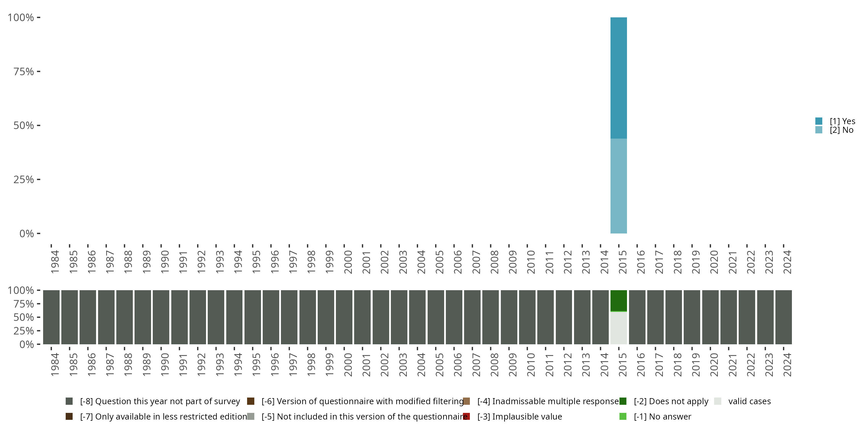The image size is (868, 434).
Task: Click the 2000 gray bar in lower chart
Action: (x=344, y=317)
